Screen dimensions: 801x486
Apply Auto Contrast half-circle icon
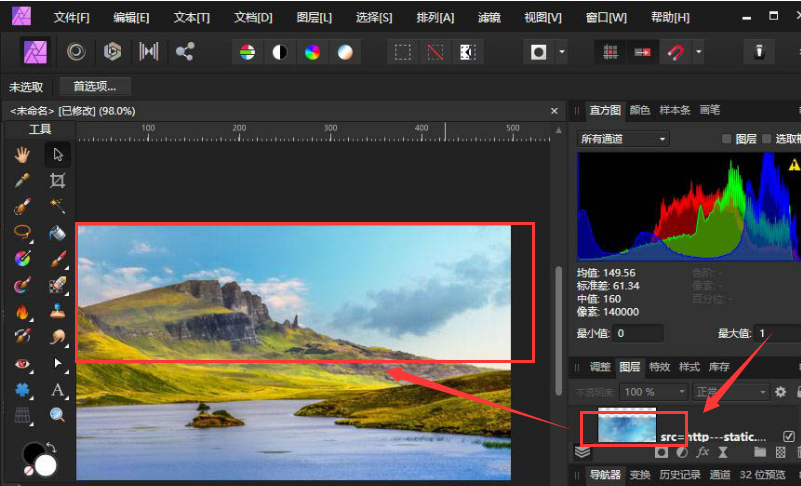[280, 52]
